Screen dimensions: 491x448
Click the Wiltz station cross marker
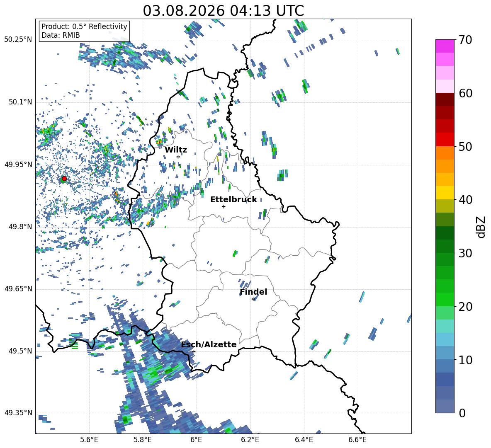point(178,157)
